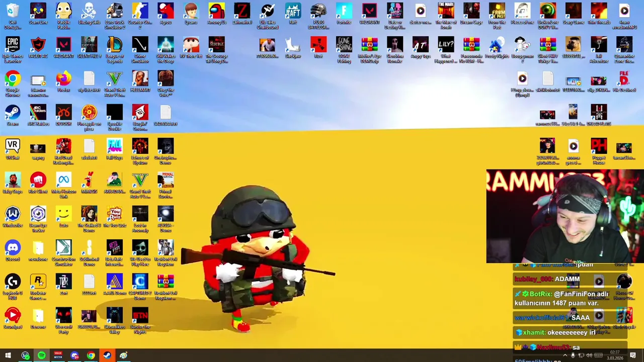Switch to Spotify in the taskbar
The image size is (644, 362).
coord(41,356)
